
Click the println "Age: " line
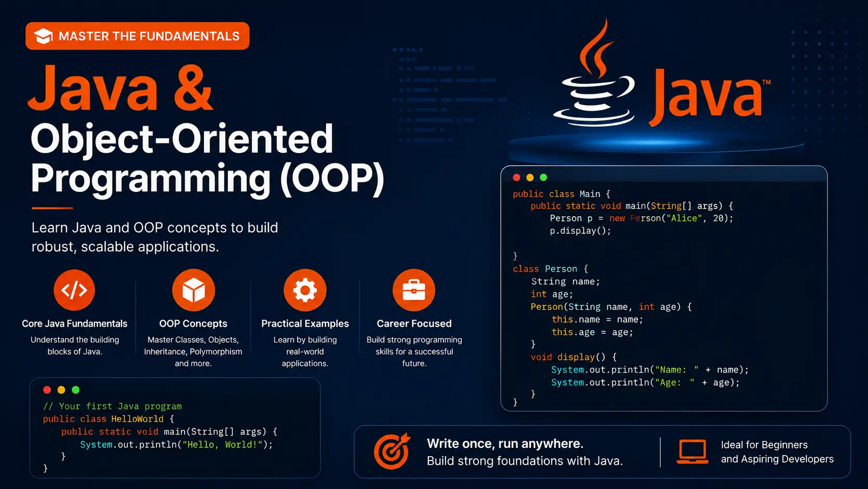click(645, 382)
